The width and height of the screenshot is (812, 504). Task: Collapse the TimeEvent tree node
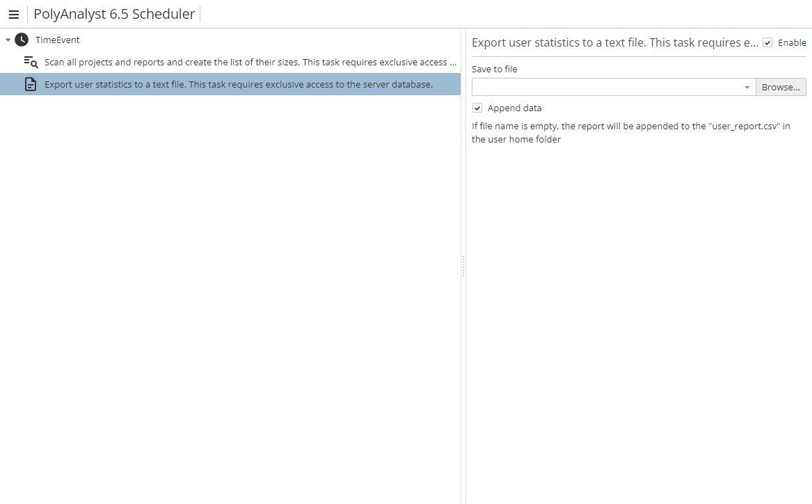8,40
